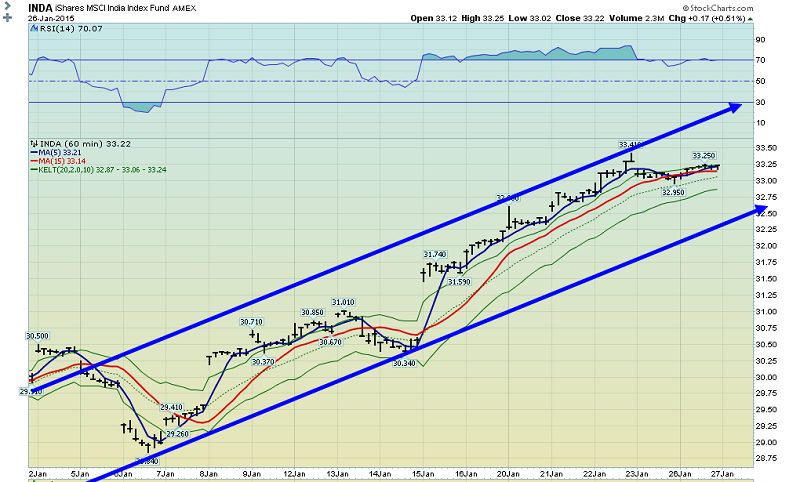Viewport: 800px width, 482px height.
Task: Click the small line icon before RSI(14)
Action: coord(34,29)
